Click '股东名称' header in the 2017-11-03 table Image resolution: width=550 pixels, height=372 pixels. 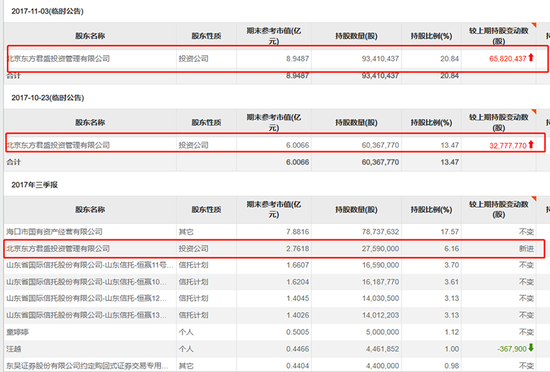pyautogui.click(x=90, y=36)
